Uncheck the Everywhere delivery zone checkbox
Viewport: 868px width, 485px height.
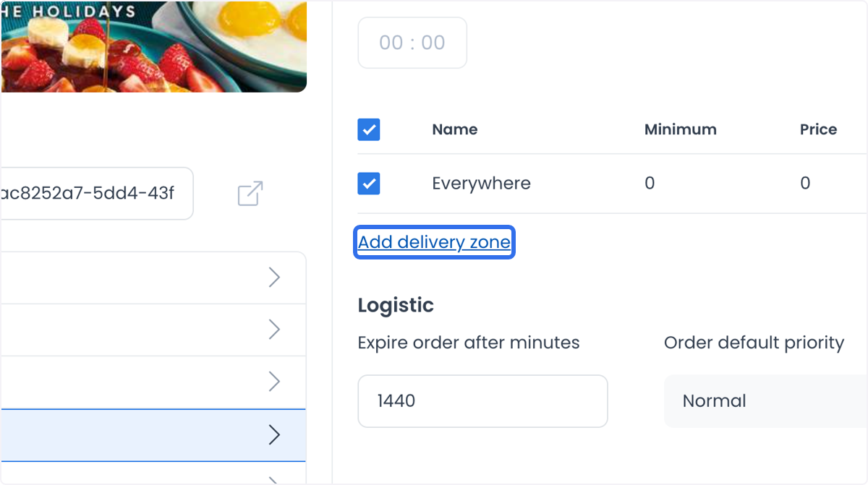pos(369,184)
